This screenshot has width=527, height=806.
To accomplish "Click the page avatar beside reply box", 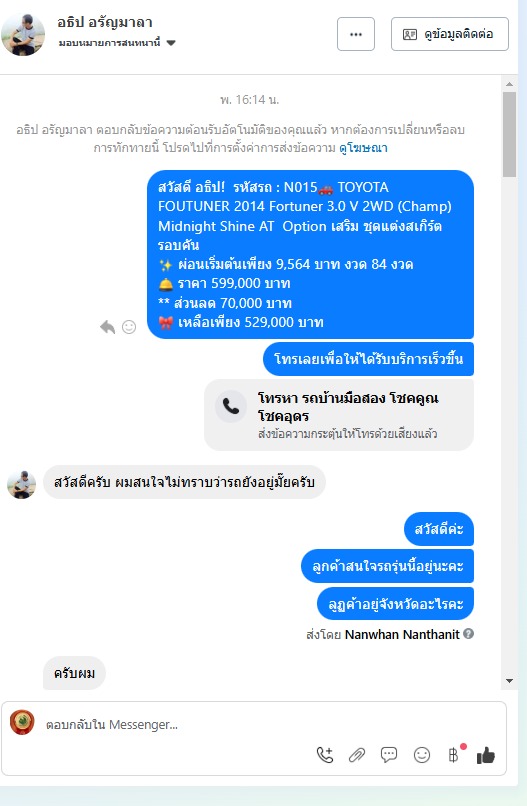I will (22, 722).
